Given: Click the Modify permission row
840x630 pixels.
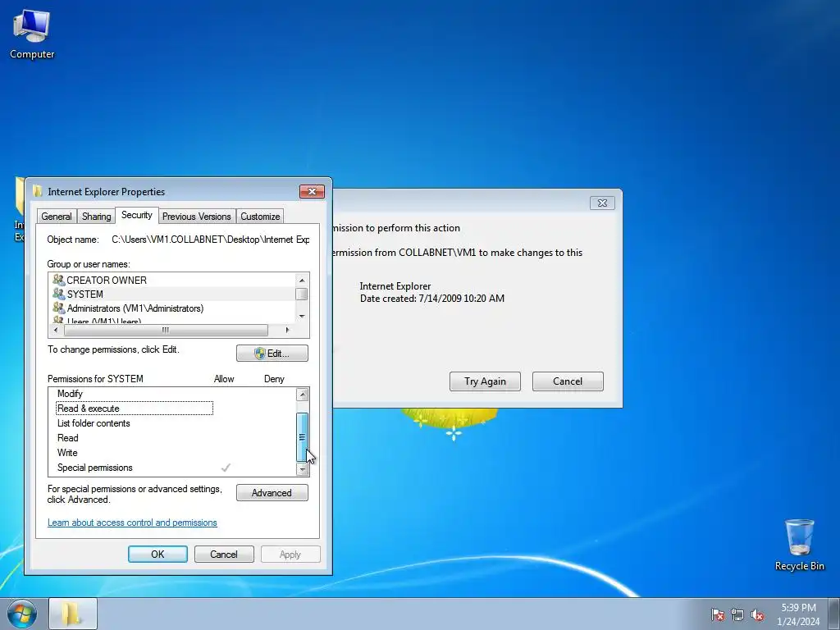Looking at the screenshot, I should 172,394.
